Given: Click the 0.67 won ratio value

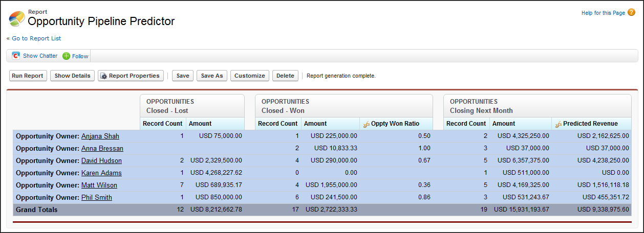Looking at the screenshot, I should pyautogui.click(x=424, y=160).
